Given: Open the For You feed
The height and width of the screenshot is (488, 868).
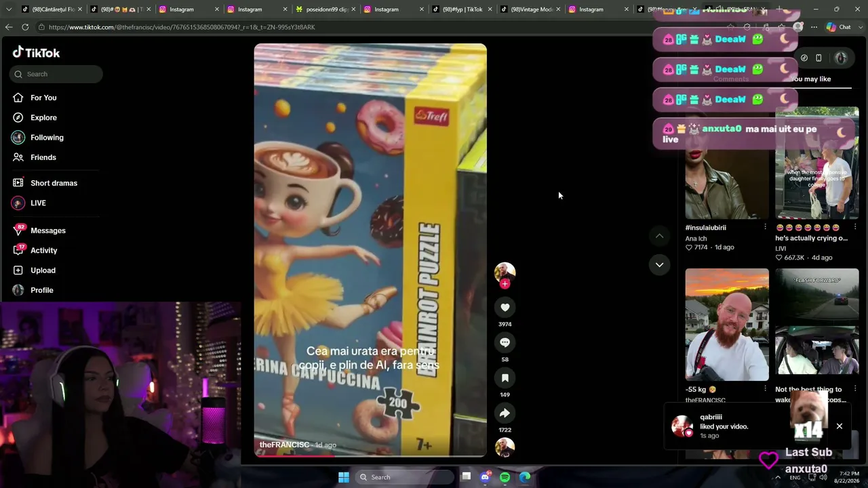Looking at the screenshot, I should (43, 98).
